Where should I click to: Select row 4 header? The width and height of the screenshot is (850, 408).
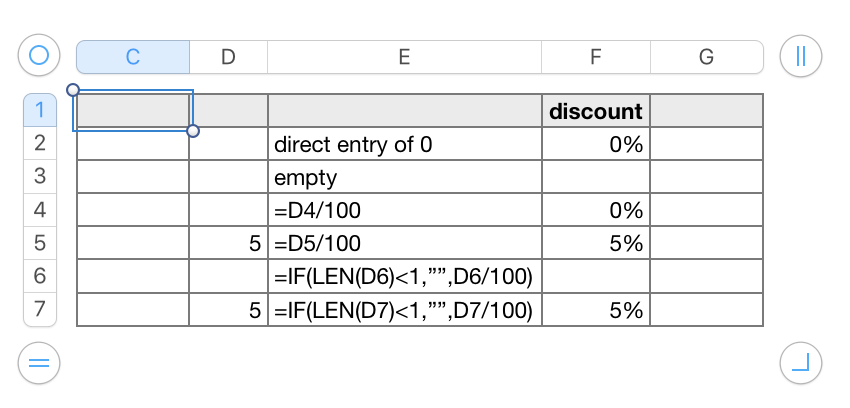tap(40, 210)
